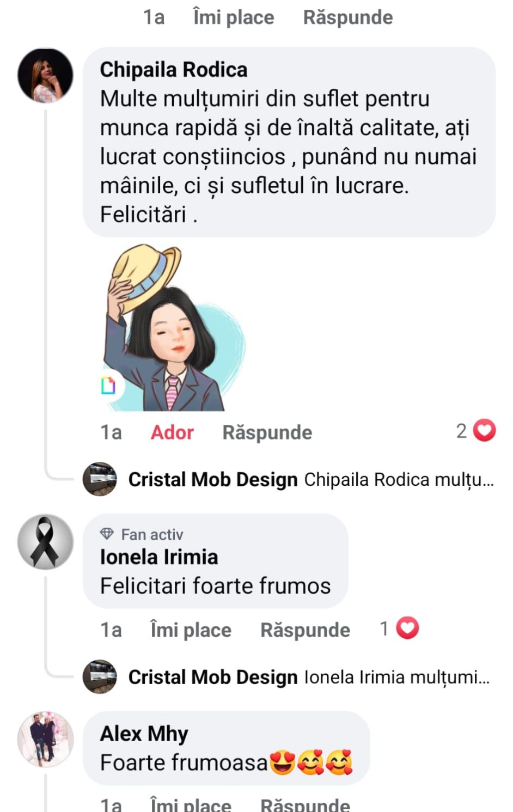Tap the Fan activ badge

142,534
